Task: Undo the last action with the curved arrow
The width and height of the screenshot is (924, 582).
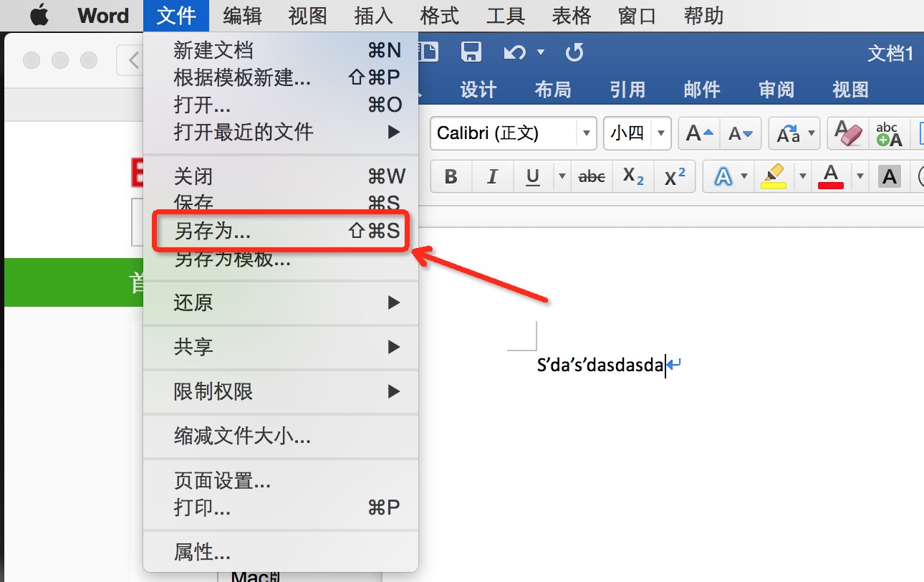Action: pos(514,52)
